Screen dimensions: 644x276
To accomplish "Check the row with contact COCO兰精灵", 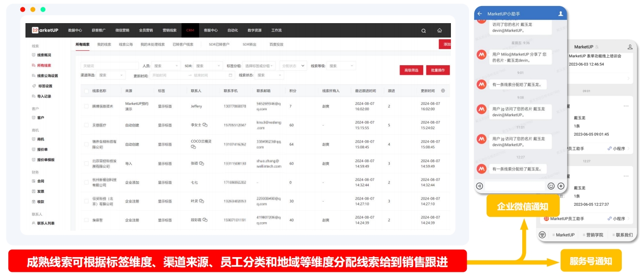I will click(86, 144).
